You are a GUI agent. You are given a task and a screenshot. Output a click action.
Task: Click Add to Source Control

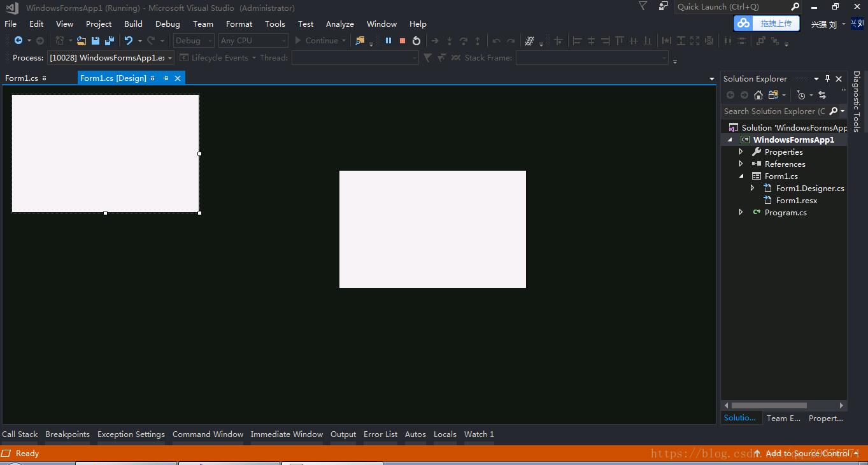pyautogui.click(x=807, y=453)
